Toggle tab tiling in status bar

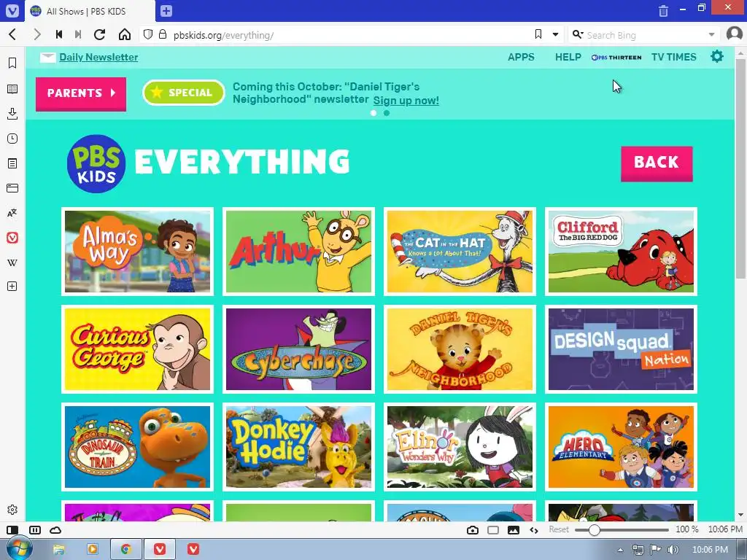pos(35,530)
